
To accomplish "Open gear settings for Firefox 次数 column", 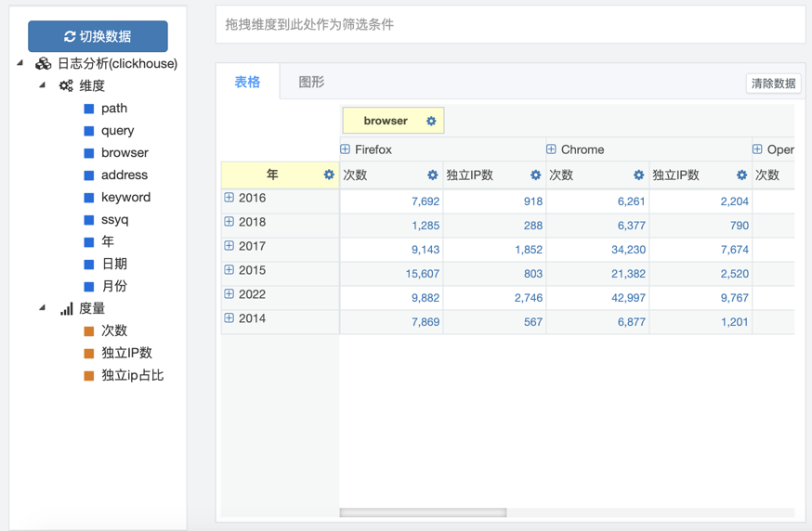I will [x=432, y=175].
